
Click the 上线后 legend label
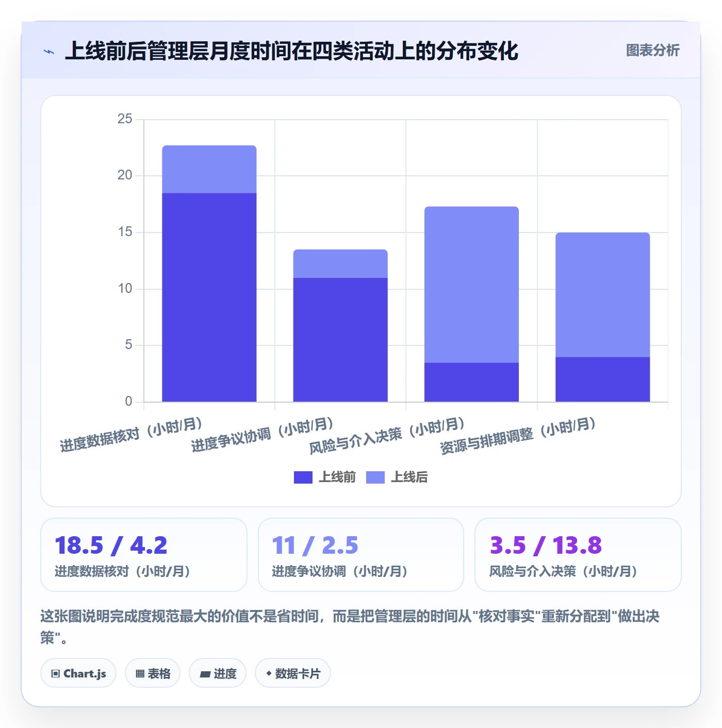point(409,477)
